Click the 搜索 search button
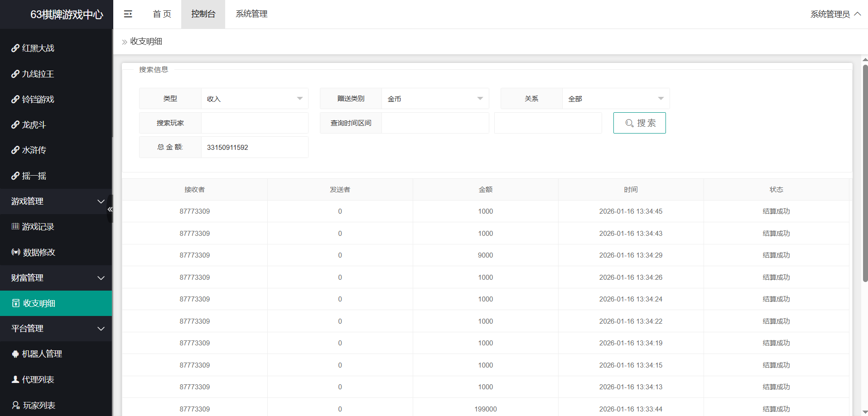 coord(639,123)
